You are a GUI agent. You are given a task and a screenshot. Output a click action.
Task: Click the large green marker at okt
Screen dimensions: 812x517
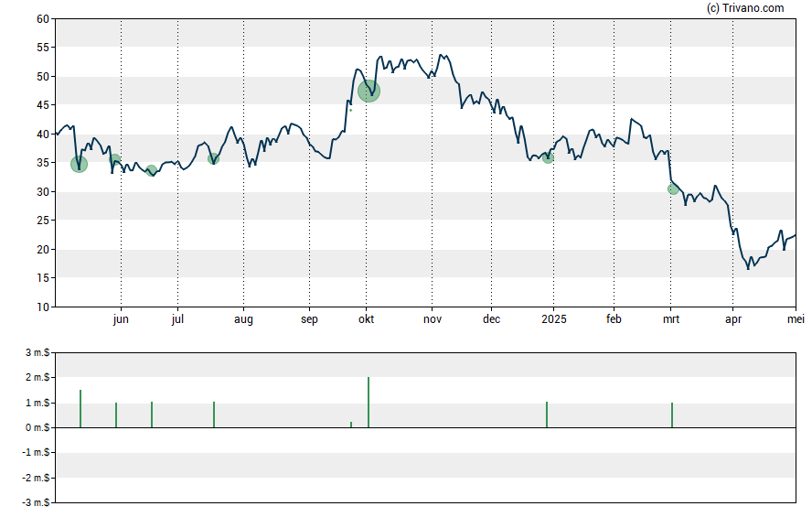point(369,92)
